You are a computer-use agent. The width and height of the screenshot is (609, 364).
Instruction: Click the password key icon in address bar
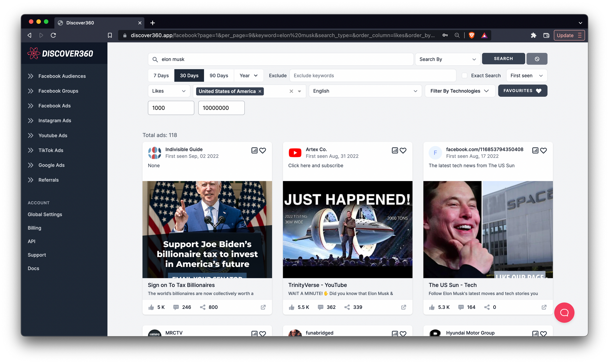tap(445, 35)
